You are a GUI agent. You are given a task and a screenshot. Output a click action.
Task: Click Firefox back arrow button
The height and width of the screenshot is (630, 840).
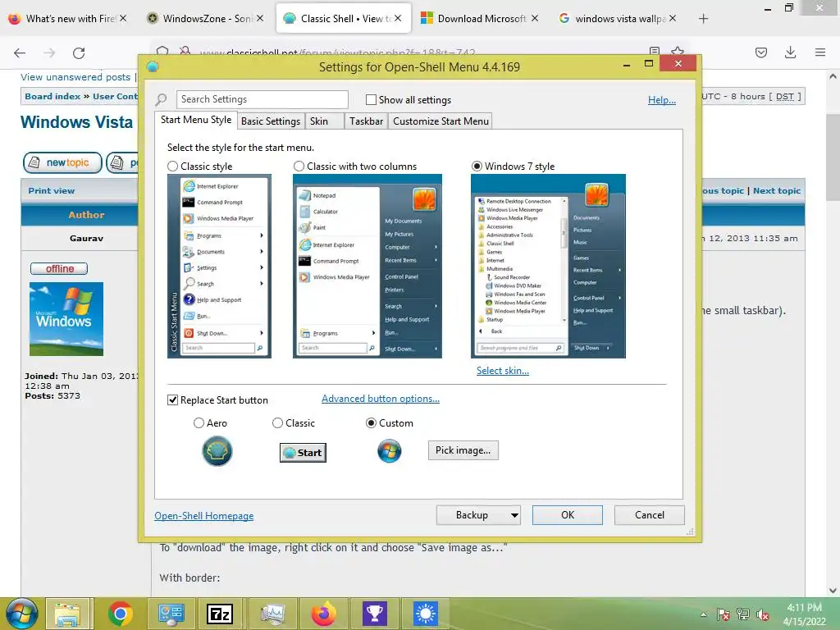pyautogui.click(x=20, y=52)
